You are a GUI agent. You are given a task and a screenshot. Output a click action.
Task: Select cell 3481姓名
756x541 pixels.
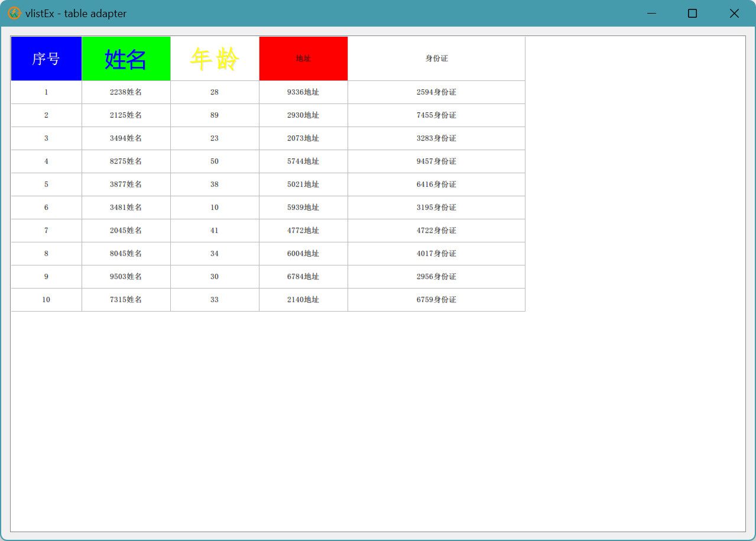click(126, 208)
